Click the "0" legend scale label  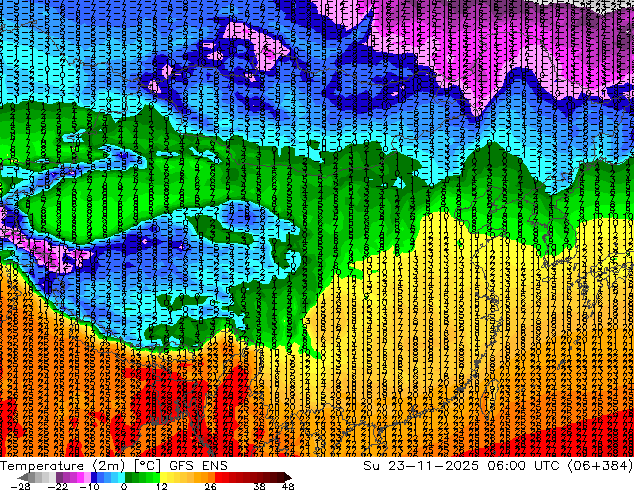pyautogui.click(x=124, y=486)
